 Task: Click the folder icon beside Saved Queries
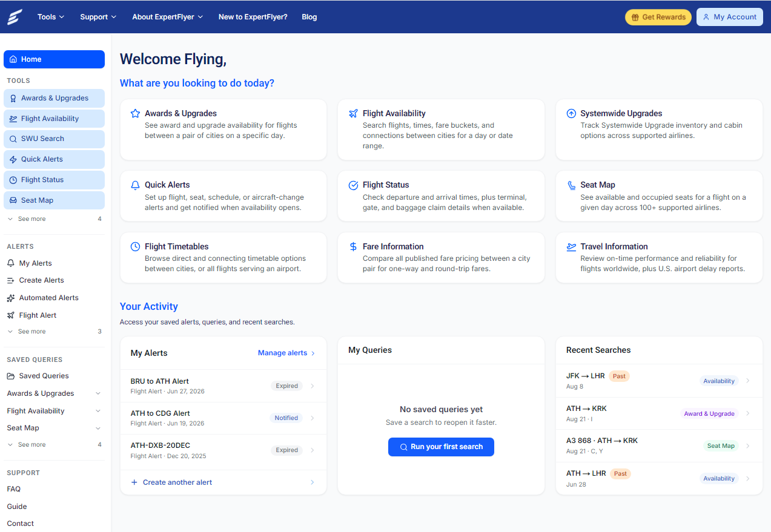(x=10, y=376)
